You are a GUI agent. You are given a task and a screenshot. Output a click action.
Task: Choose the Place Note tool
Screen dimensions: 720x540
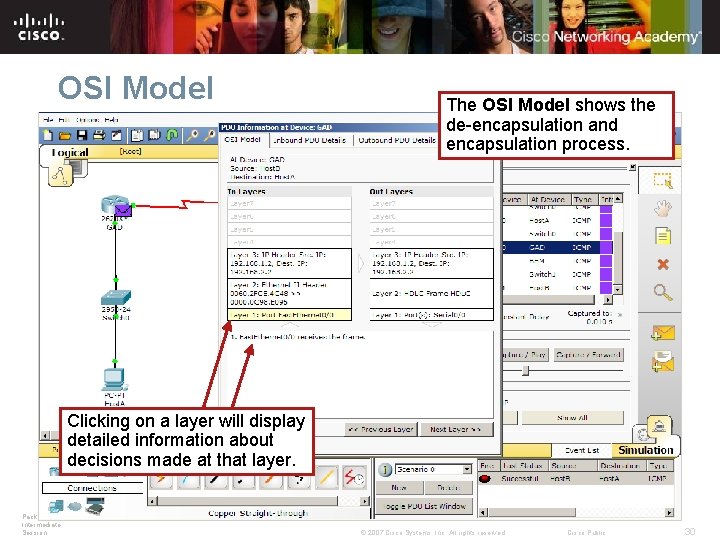point(663,236)
